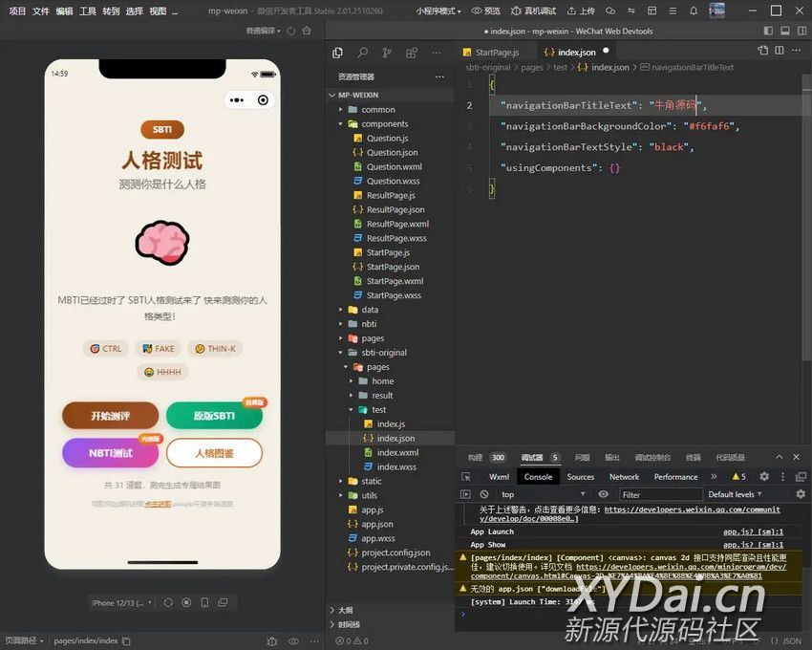The height and width of the screenshot is (650, 812).
Task: Click the clear console icon
Action: 484,494
